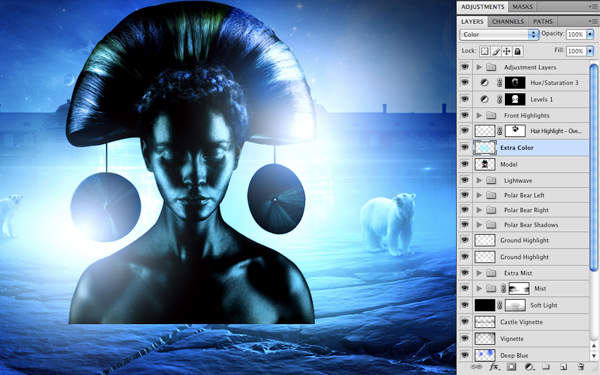Open the fx layer style menu
Viewport: 600px width, 375px height.
[x=494, y=367]
